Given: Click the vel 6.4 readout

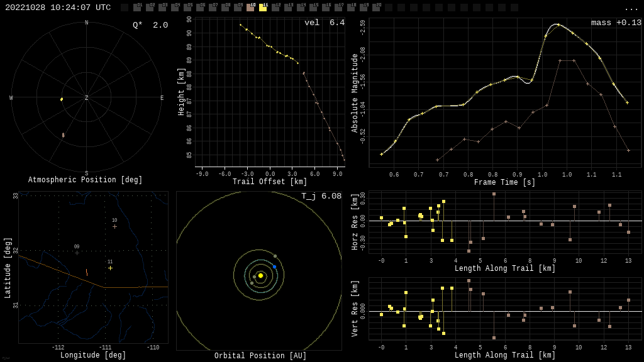Looking at the screenshot, I should coord(325,23).
